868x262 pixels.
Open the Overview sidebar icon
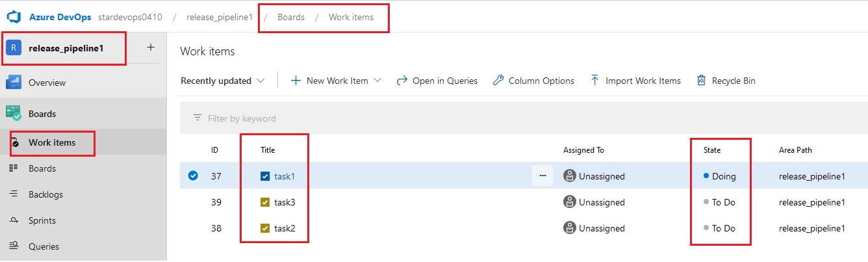click(14, 83)
